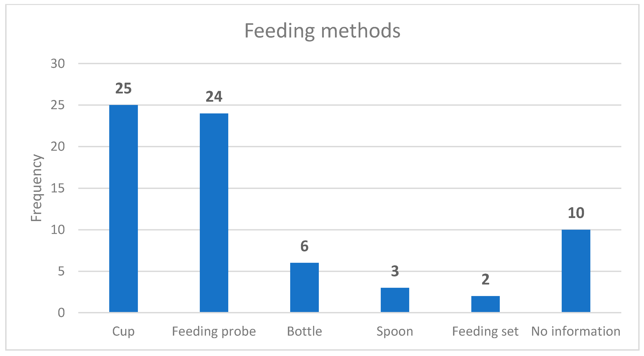Click the data label 25 above Cup
This screenshot has width=644, height=356.
click(x=123, y=88)
